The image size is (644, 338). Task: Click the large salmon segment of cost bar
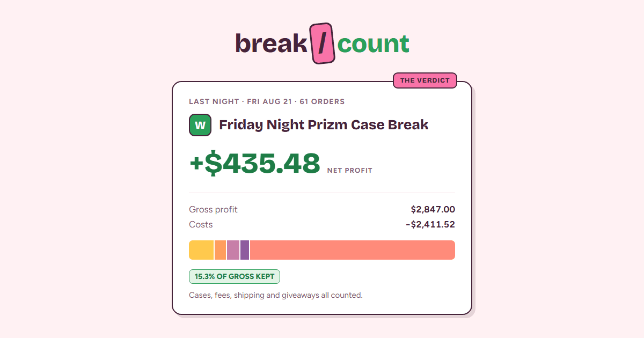[x=353, y=250]
